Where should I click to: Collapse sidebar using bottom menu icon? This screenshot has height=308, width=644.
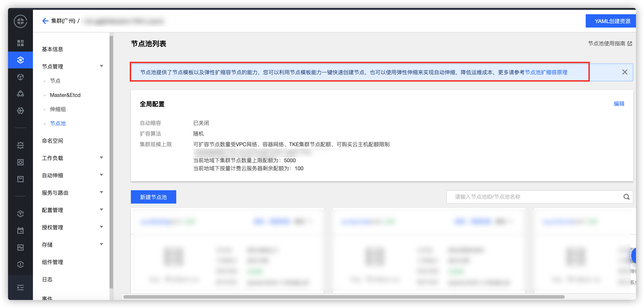point(20,288)
